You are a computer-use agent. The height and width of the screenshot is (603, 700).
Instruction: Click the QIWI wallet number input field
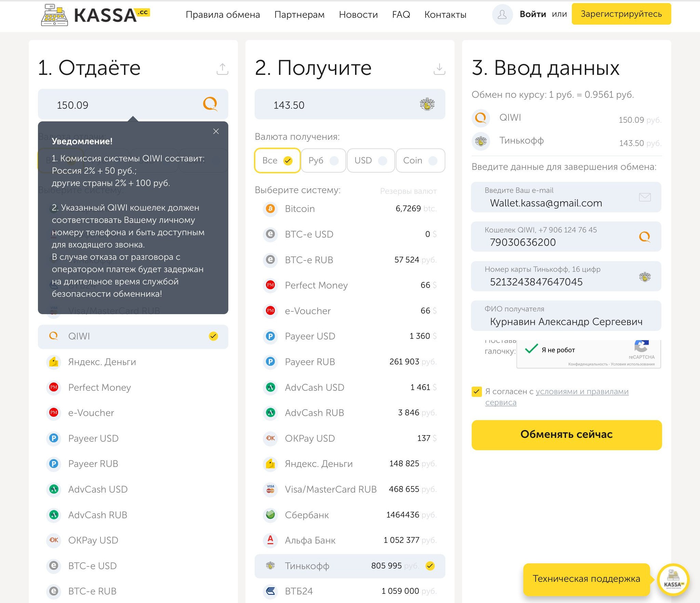click(x=566, y=237)
